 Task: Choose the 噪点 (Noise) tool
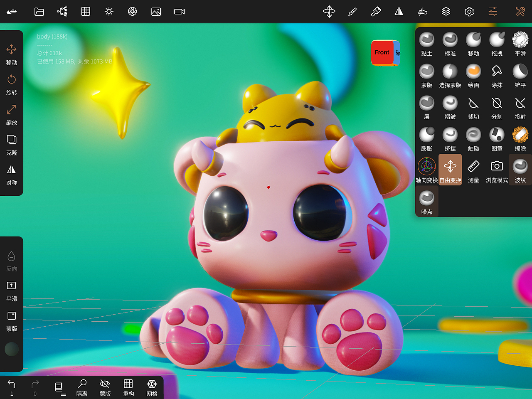(427, 202)
